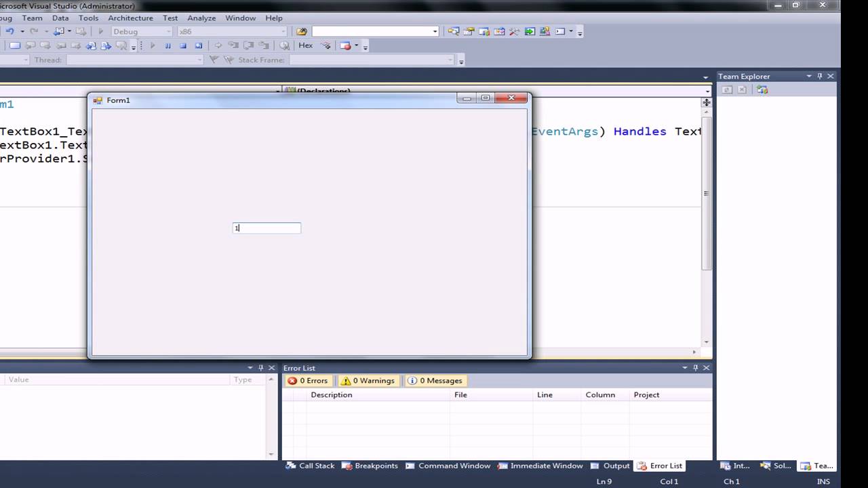The image size is (868, 488).
Task: Click the green-arrow Start Page toolbar icon
Action: click(x=530, y=31)
